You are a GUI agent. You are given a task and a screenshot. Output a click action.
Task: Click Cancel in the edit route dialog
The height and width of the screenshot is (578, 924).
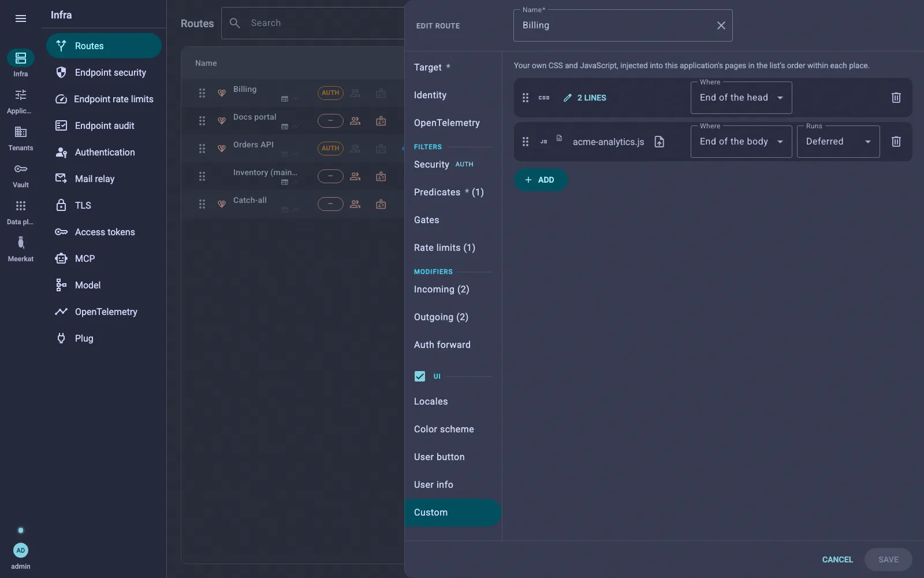click(x=837, y=560)
